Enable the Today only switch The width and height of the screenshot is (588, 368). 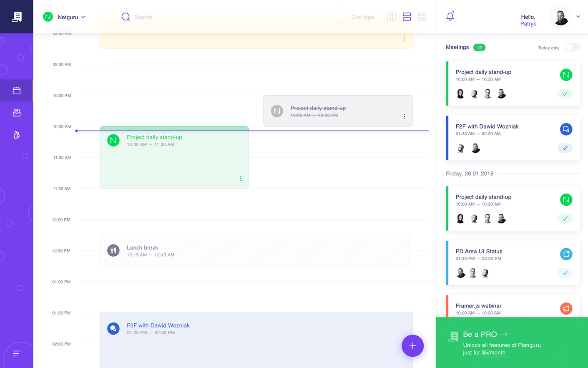572,47
